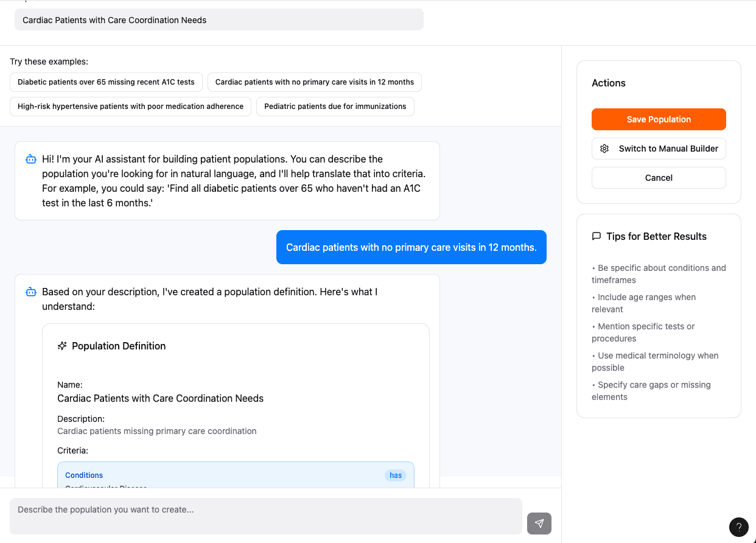Image resolution: width=756 pixels, height=543 pixels.
Task: Click the 'has' badge on Conditions criteria
Action: (396, 475)
